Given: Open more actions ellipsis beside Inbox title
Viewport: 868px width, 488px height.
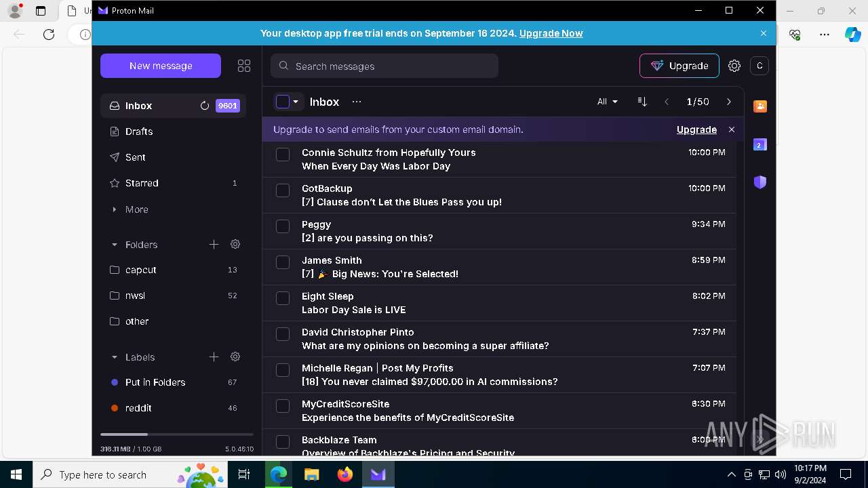Looking at the screenshot, I should click(357, 102).
